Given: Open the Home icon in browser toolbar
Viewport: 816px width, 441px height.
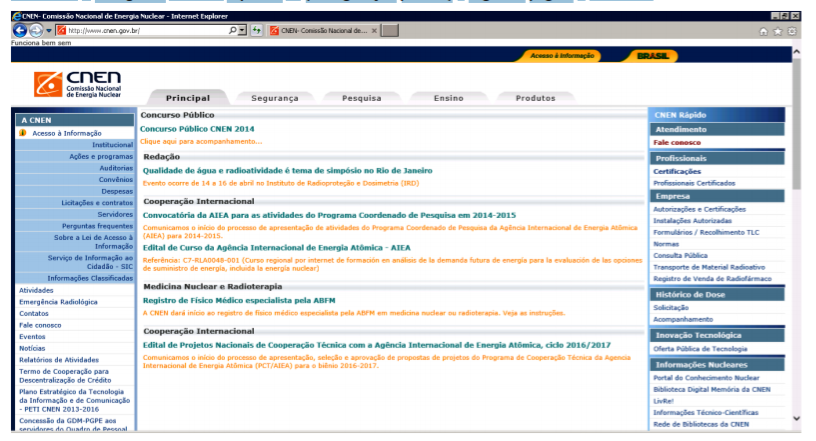Looking at the screenshot, I should pyautogui.click(x=763, y=31).
